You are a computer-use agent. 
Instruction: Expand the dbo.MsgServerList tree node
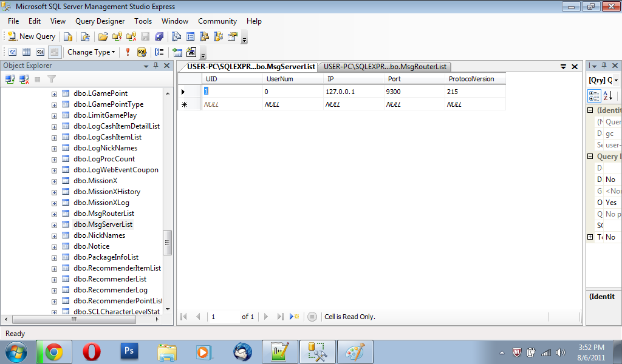tap(54, 224)
